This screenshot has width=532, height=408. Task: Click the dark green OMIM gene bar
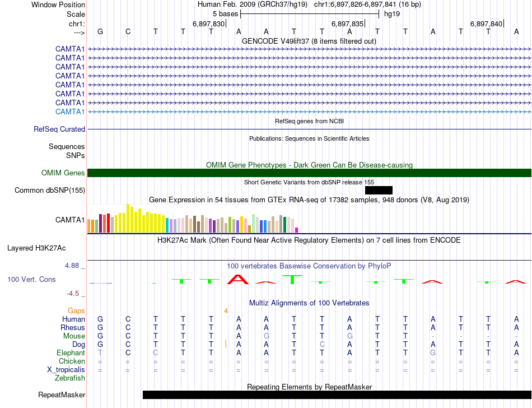pos(309,173)
